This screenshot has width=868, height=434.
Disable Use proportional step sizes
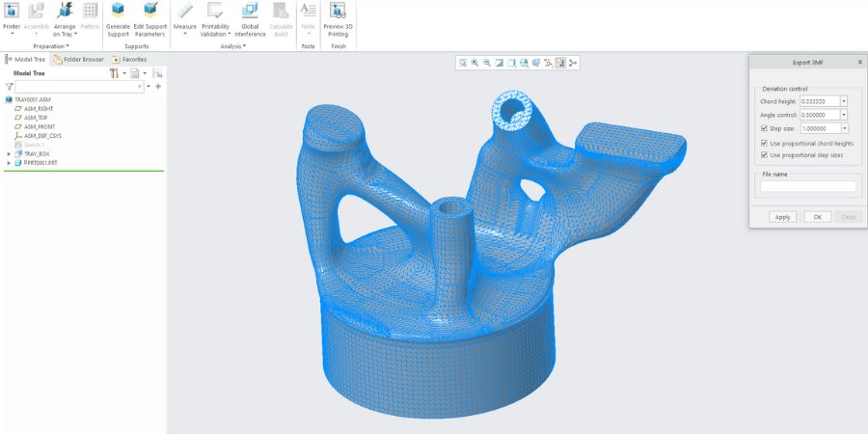pyautogui.click(x=765, y=154)
